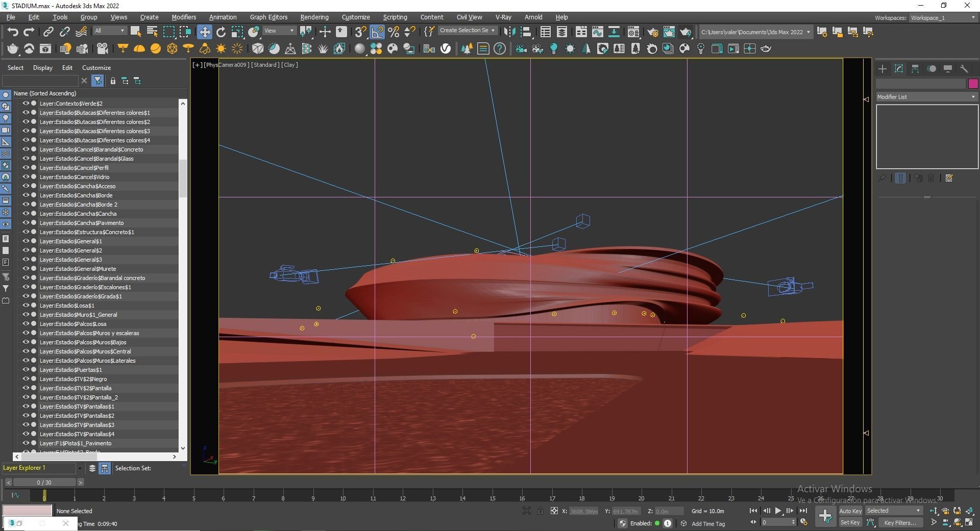Click the Link objects chain icon
Screen dimensions: 980x531
[x=48, y=32]
